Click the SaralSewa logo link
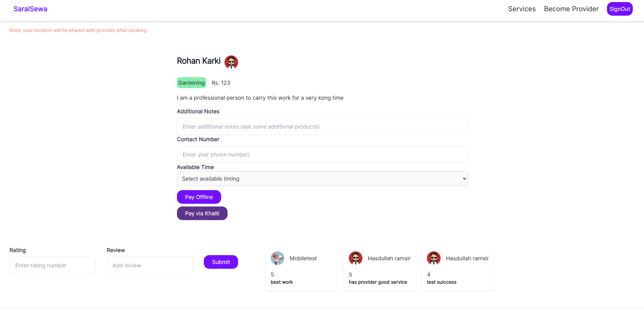Screen dimensions: 644x315 tap(30, 9)
